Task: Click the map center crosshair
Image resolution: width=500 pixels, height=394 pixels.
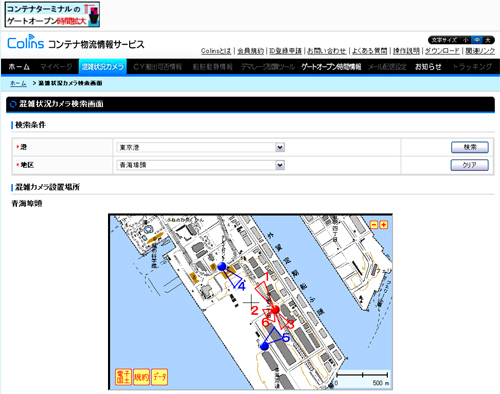Action: (251, 302)
